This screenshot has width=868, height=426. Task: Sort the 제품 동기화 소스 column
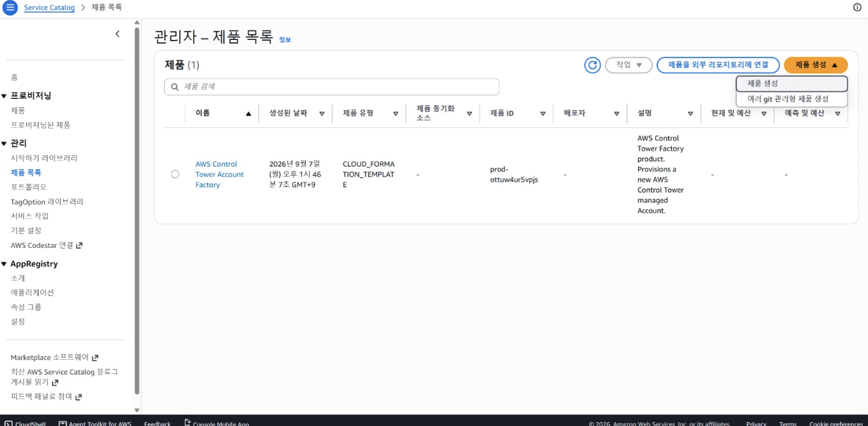click(x=469, y=114)
